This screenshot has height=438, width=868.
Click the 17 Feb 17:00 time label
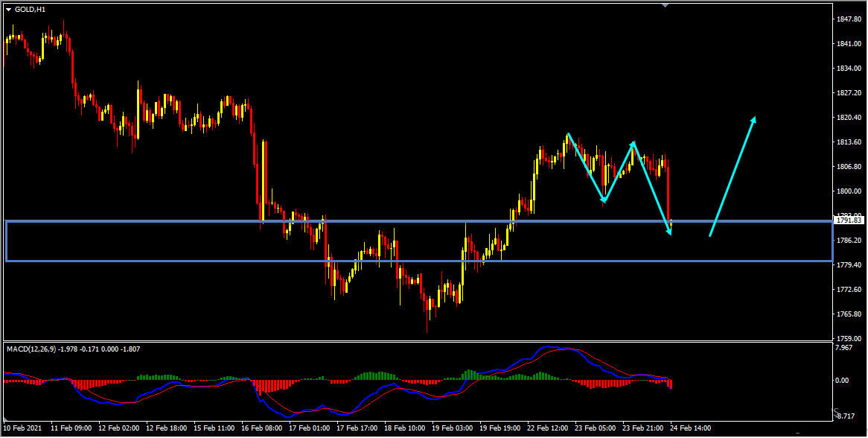[357, 428]
